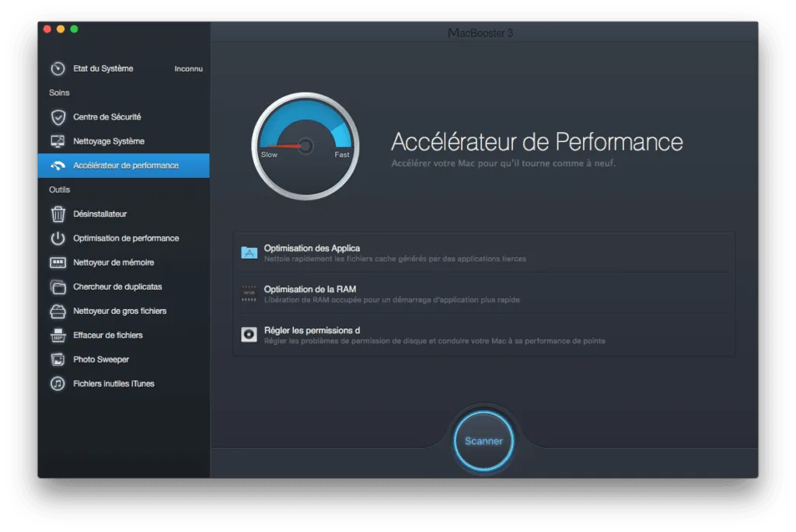Screen dimensions: 796x532
Task: Select the Effaceur de fichiers tool
Action: [109, 335]
